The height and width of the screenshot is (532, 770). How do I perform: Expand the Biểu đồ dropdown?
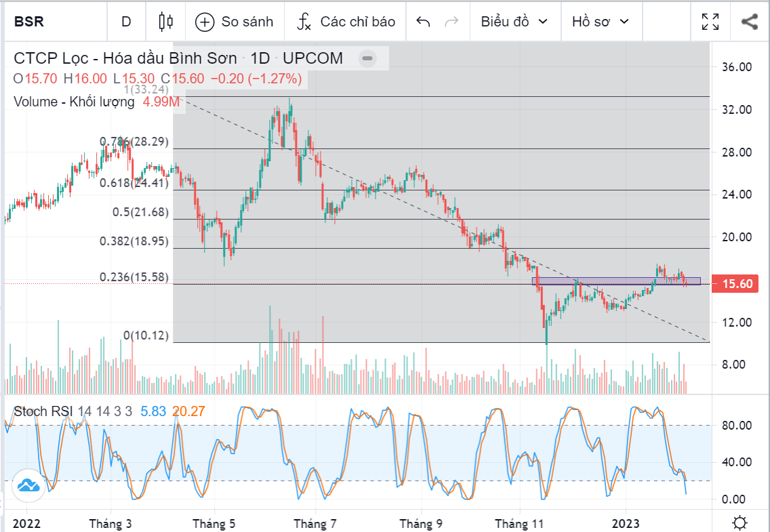pyautogui.click(x=514, y=22)
